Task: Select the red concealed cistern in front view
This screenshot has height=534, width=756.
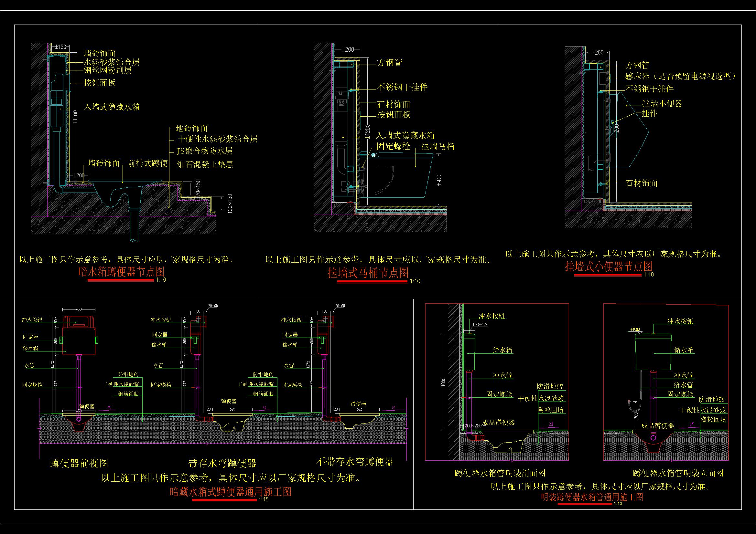Action: tap(79, 335)
